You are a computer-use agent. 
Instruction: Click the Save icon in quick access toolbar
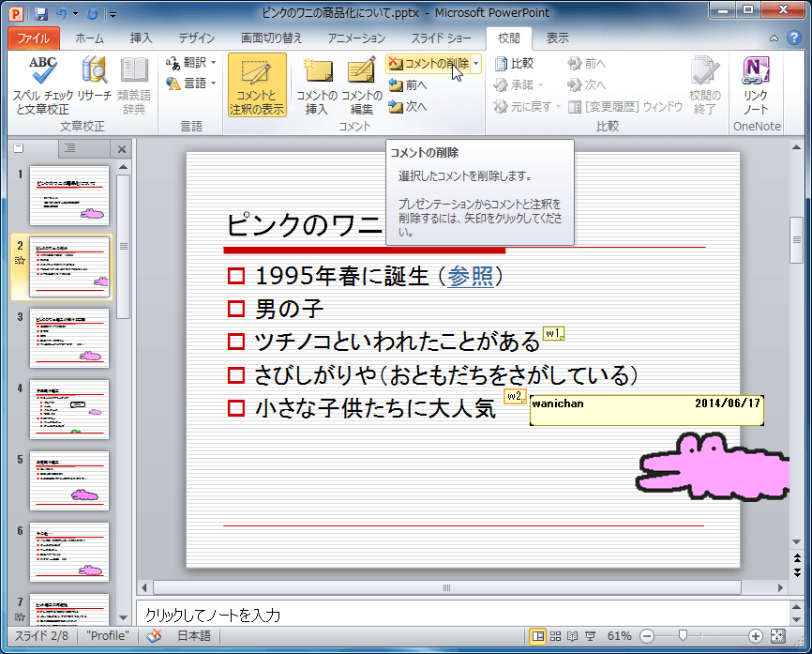click(41, 13)
